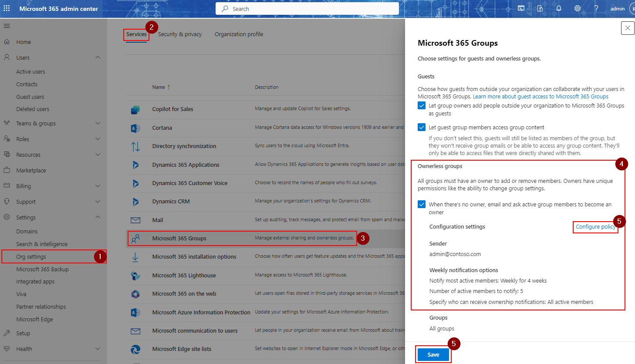Expand the Billing navigation section
635x364 pixels.
click(x=98, y=186)
